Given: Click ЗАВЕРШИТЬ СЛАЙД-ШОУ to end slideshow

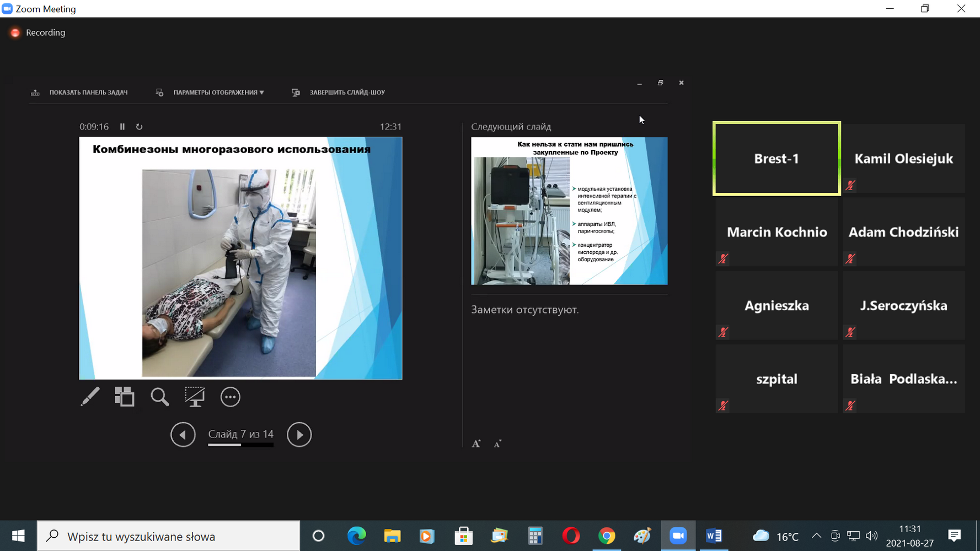Looking at the screenshot, I should click(347, 93).
